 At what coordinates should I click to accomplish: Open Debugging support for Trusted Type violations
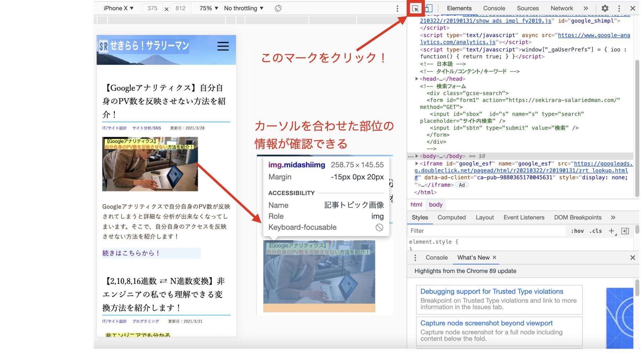[x=492, y=292]
